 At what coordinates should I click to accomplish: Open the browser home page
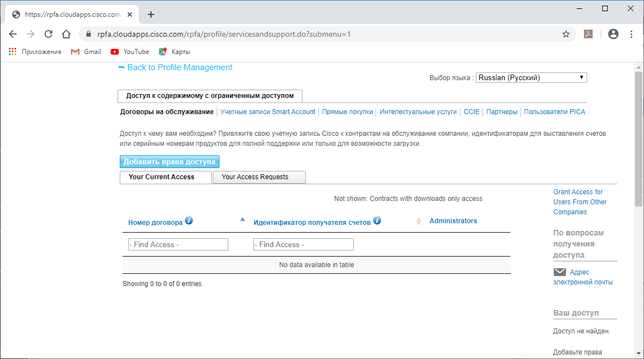click(x=66, y=34)
